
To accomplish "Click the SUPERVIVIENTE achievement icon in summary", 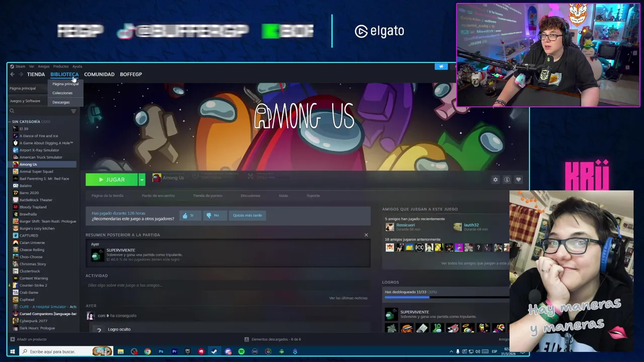I will (x=97, y=255).
